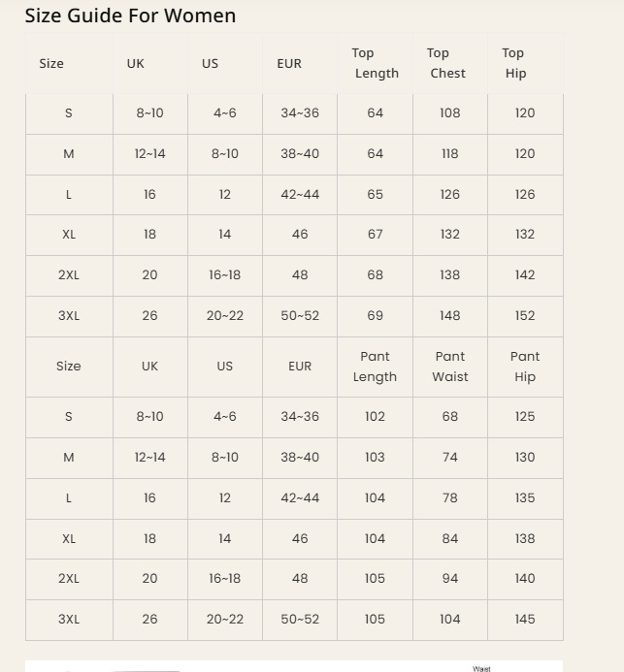Click the Top Chest value 148
The height and width of the screenshot is (672, 624).
[450, 316]
